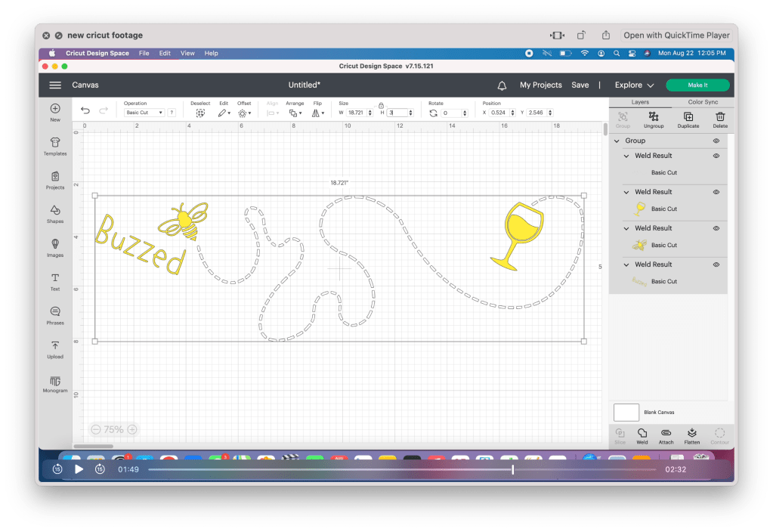The width and height of the screenshot is (773, 532).
Task: Toggle the size lock aspect ratio
Action: [381, 105]
